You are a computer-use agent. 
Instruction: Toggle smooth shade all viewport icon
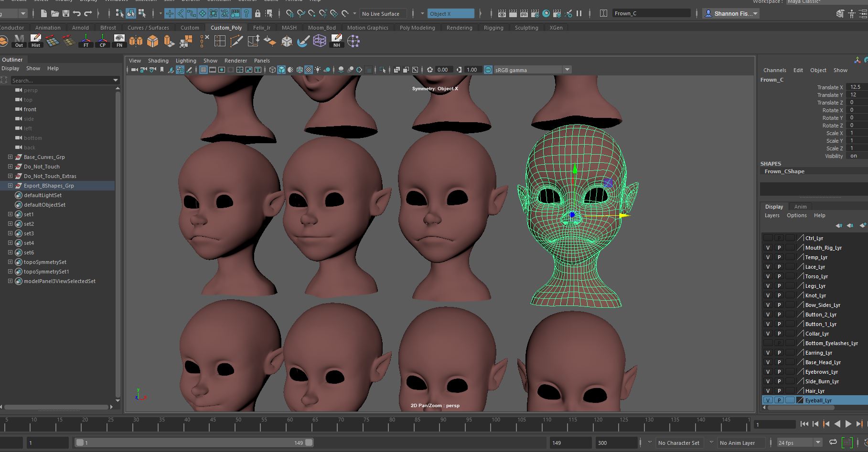pos(281,70)
